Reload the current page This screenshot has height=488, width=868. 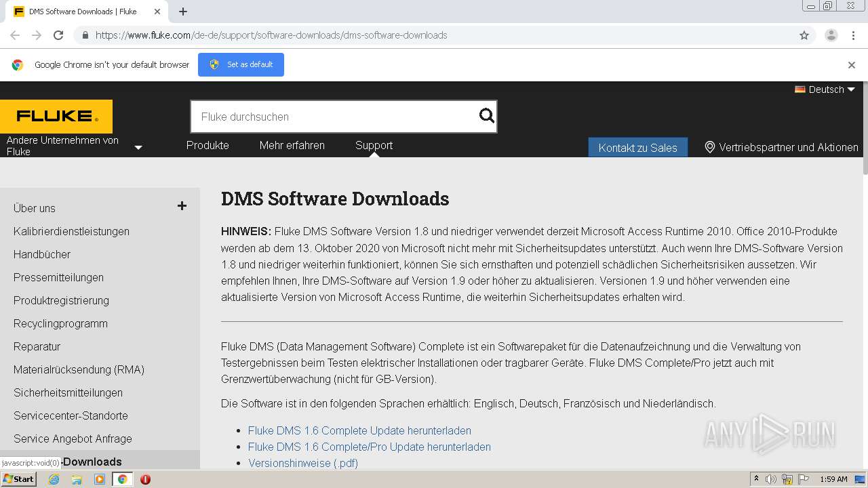click(58, 35)
